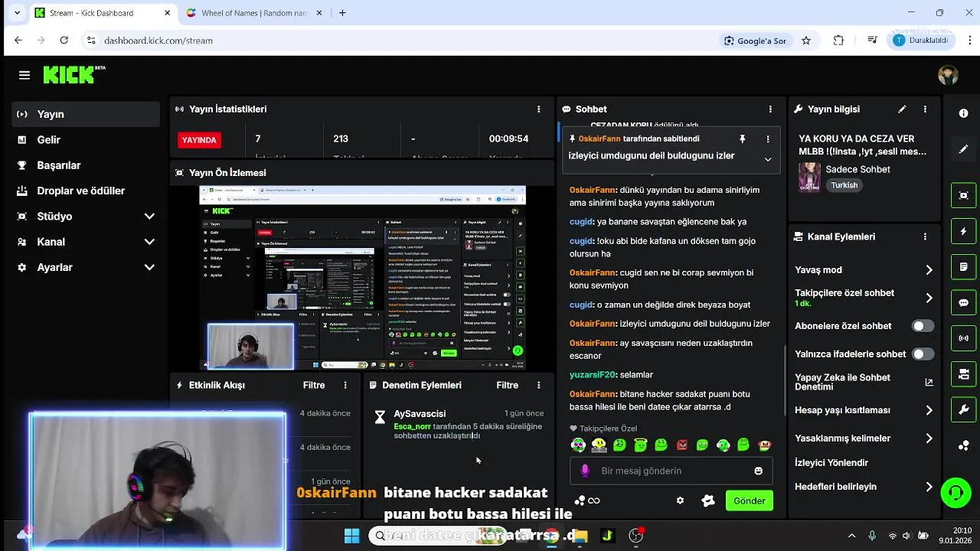Click the Google'a Sor button

click(755, 41)
